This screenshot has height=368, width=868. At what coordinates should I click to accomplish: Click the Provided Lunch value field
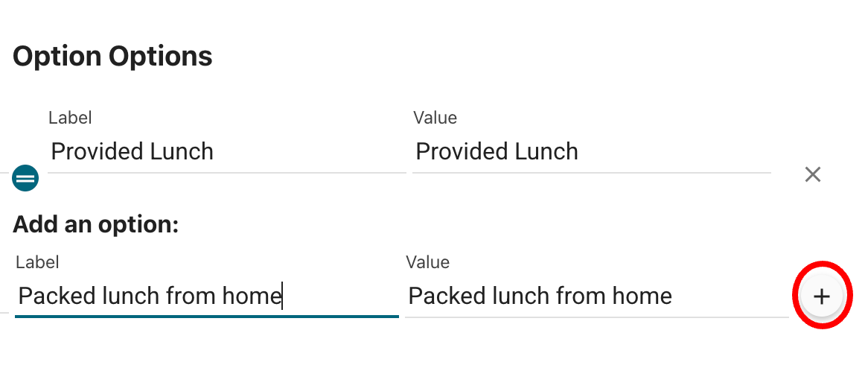pos(591,152)
